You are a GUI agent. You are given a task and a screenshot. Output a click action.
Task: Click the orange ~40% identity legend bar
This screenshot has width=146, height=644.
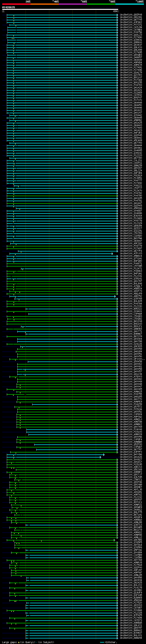pos(45,4)
